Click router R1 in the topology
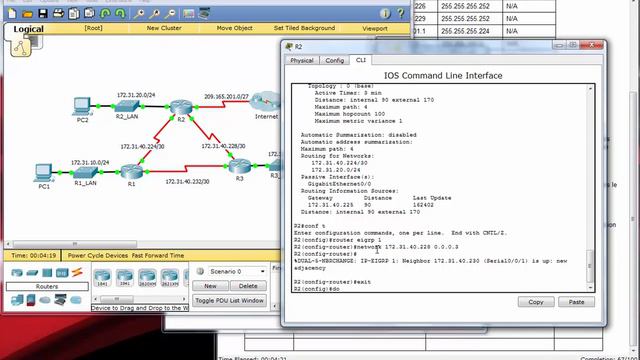 click(x=131, y=172)
